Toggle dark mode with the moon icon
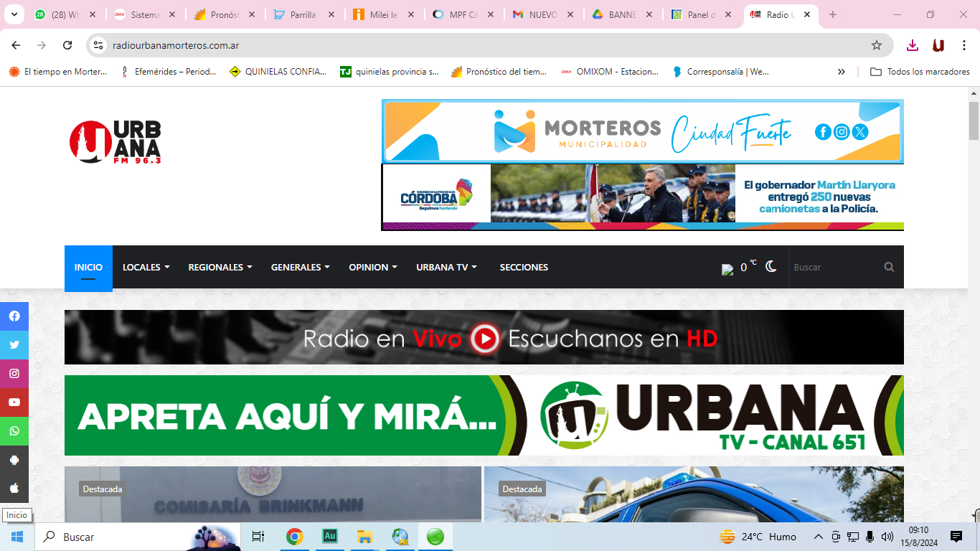The width and height of the screenshot is (980, 551). [x=771, y=267]
